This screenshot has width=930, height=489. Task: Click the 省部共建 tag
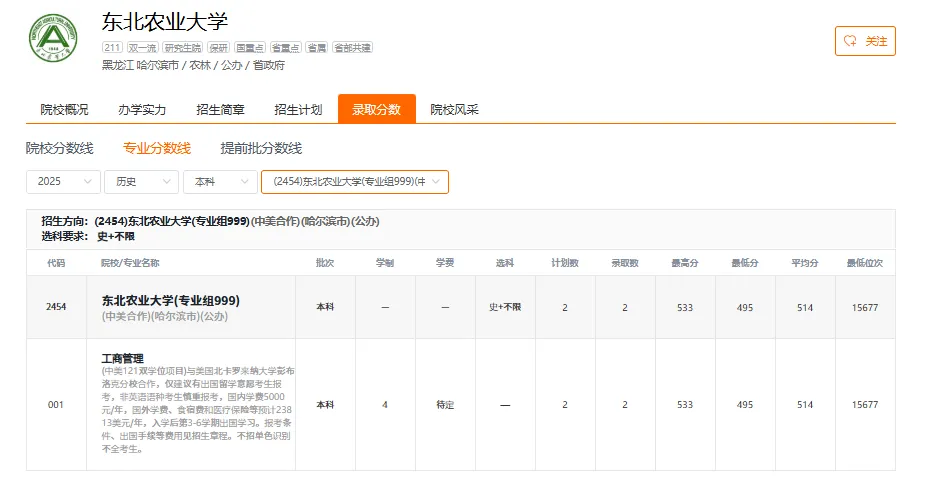pos(352,47)
